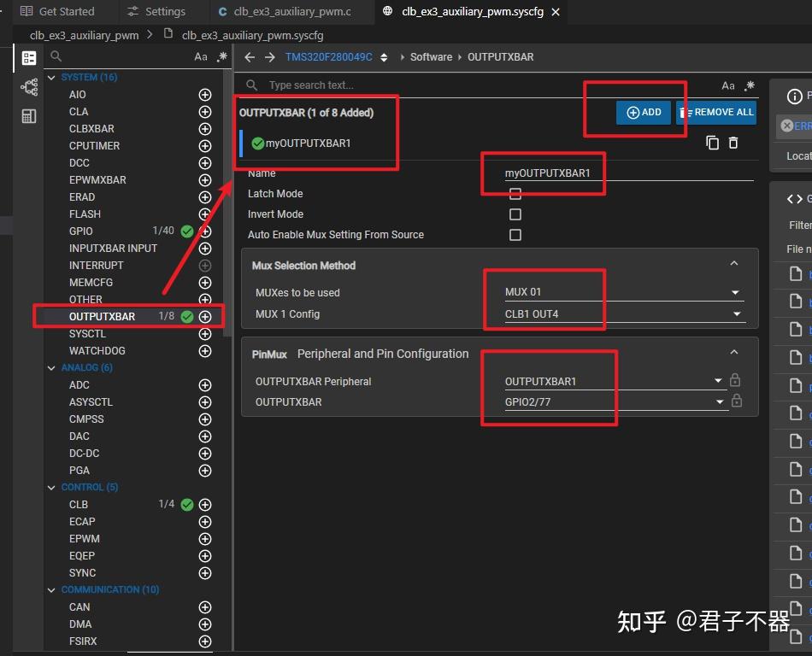This screenshot has width=812, height=656.
Task: Add a new CLA module with plus icon
Action: click(x=205, y=112)
